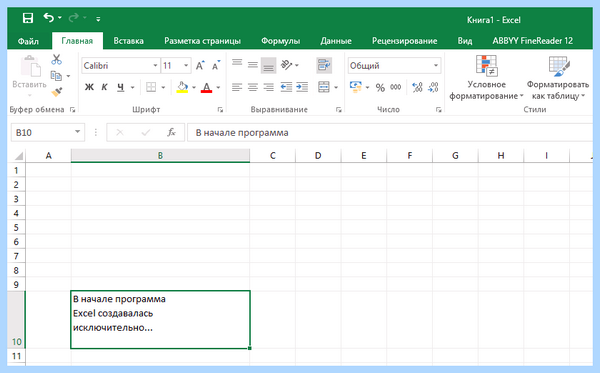Decrease decimal places
600x373 pixels.
433,87
